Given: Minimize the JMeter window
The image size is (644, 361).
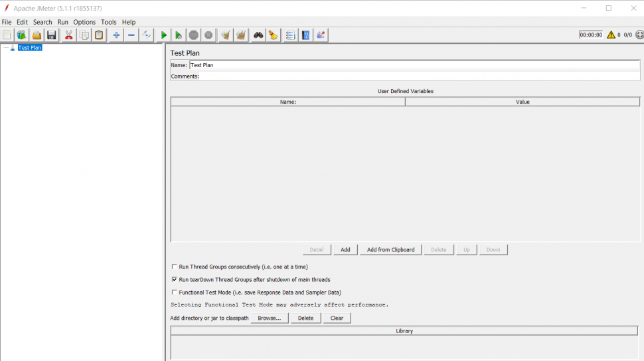Looking at the screenshot, I should [x=584, y=8].
